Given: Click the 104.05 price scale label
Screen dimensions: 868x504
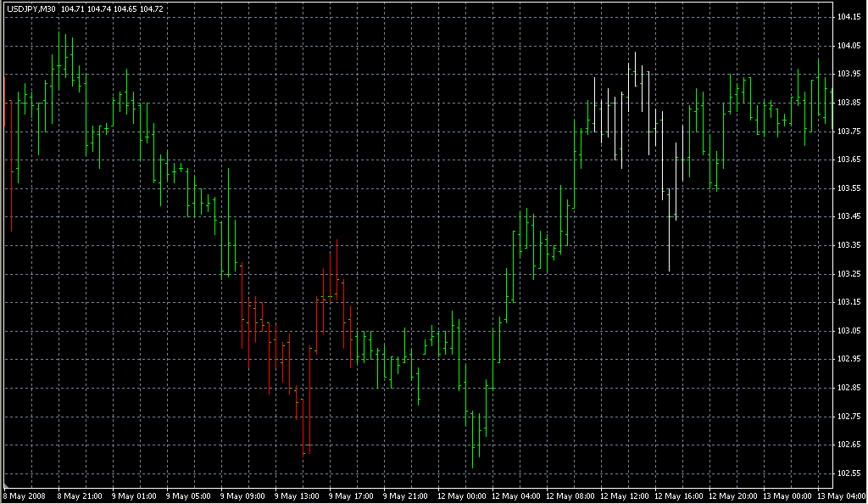Looking at the screenshot, I should (x=849, y=46).
